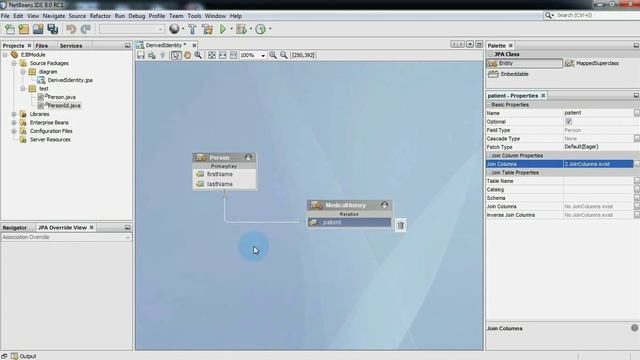Click the Debug Project toolbar icon
The width and height of the screenshot is (640, 360).
pyautogui.click(x=241, y=29)
